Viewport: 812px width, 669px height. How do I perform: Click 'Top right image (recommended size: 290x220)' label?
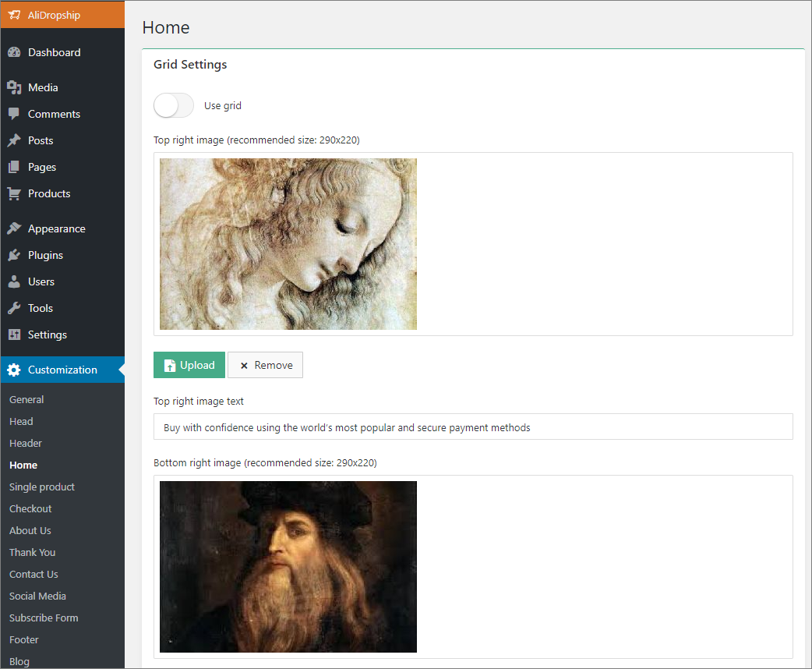256,140
